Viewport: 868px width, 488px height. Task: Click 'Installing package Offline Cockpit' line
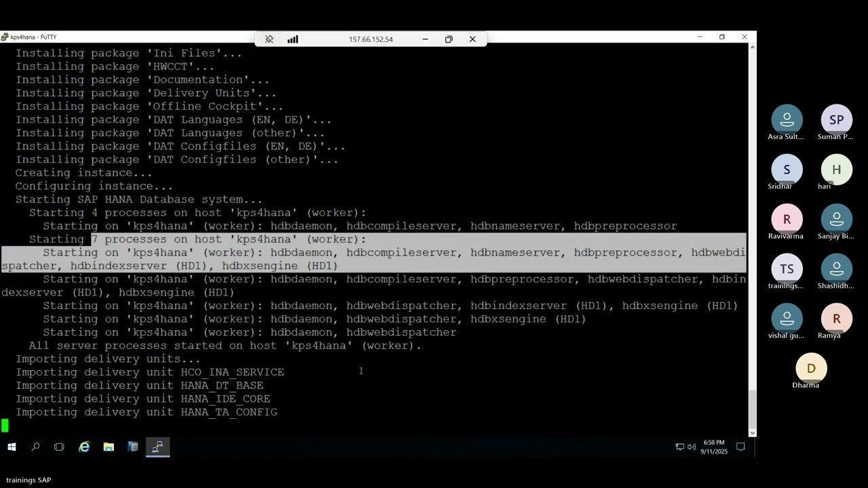tap(150, 106)
